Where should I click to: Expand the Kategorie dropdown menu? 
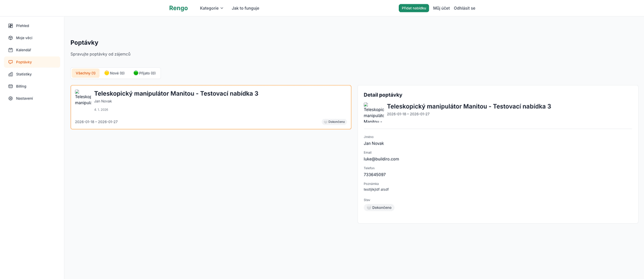tap(211, 8)
